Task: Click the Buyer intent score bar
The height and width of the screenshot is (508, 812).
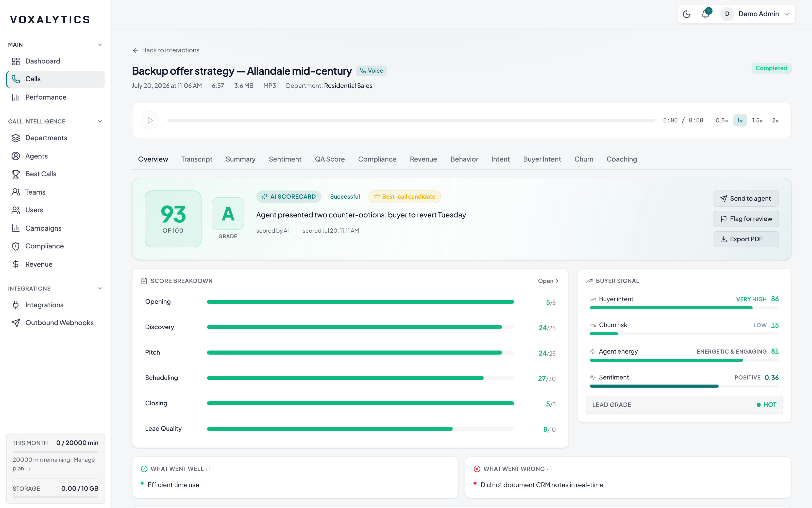Action: [x=684, y=308]
